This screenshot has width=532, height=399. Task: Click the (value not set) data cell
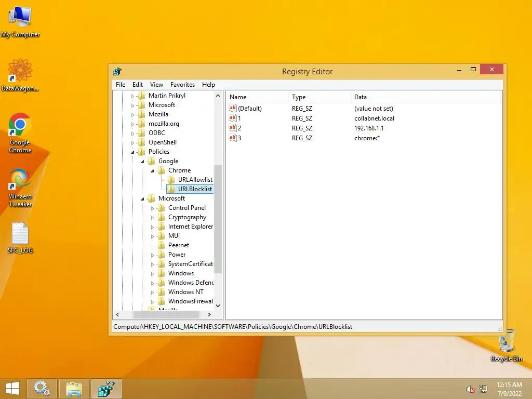(374, 109)
